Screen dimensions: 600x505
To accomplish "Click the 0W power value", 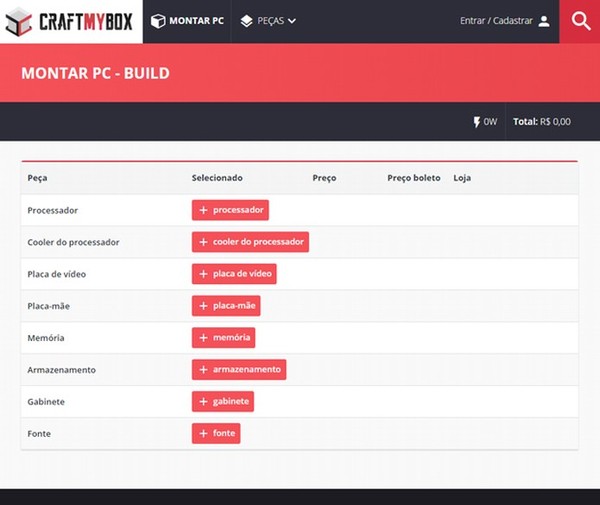I will click(490, 122).
